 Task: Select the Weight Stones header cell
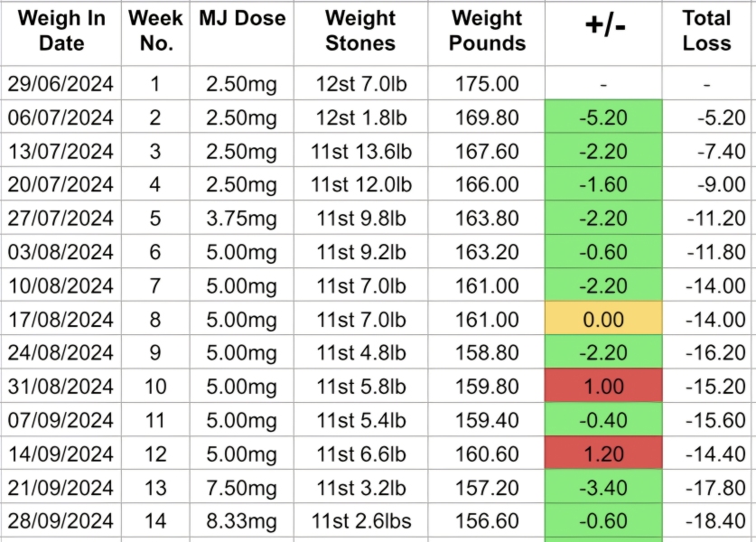[360, 31]
